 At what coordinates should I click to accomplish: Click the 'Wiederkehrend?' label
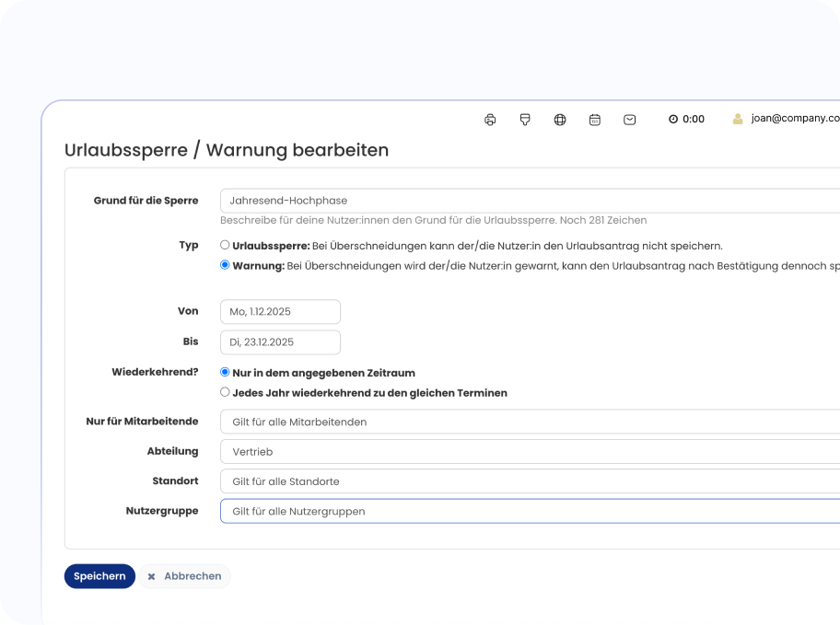tap(155, 372)
